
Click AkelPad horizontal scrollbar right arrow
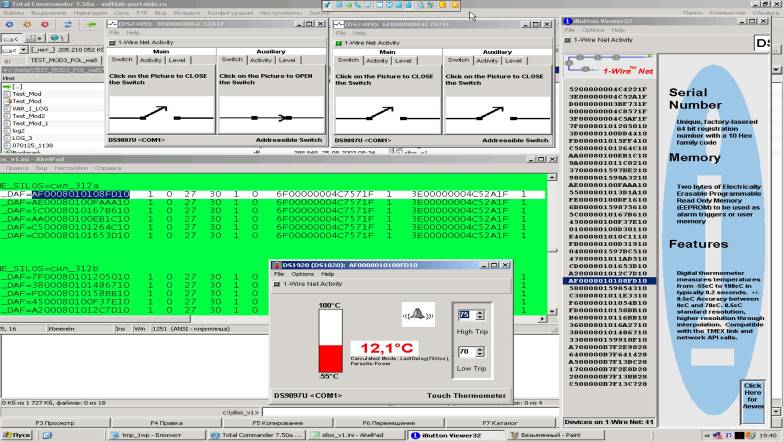tap(543, 319)
